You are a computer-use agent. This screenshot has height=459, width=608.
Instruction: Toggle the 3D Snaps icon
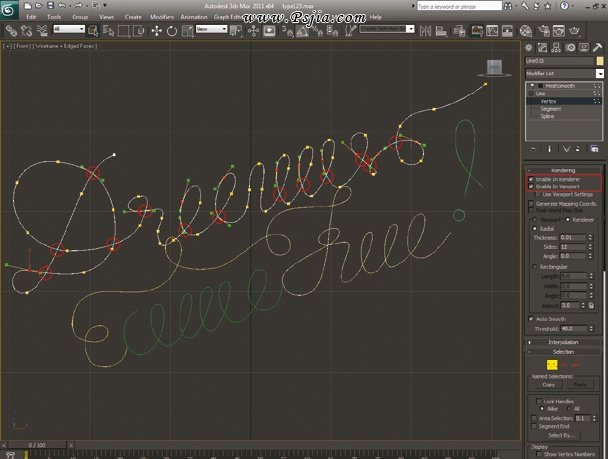(287, 31)
